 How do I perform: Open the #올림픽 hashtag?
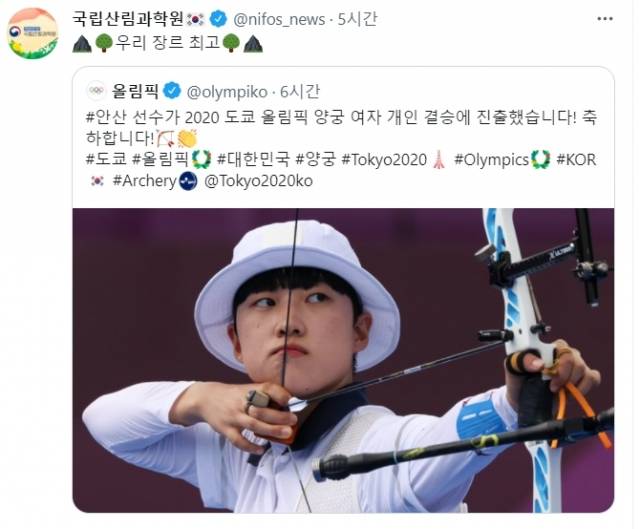coord(160,160)
